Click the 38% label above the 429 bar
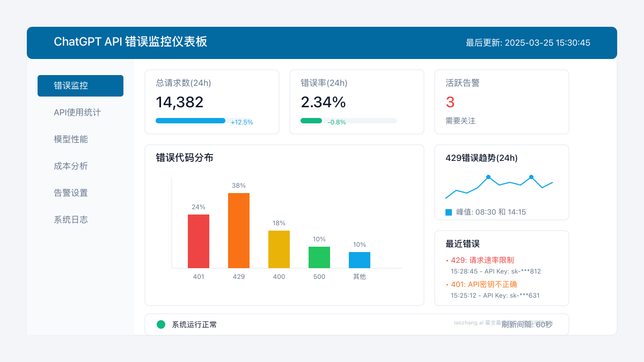Image resolution: width=644 pixels, height=362 pixels. pos(239,186)
